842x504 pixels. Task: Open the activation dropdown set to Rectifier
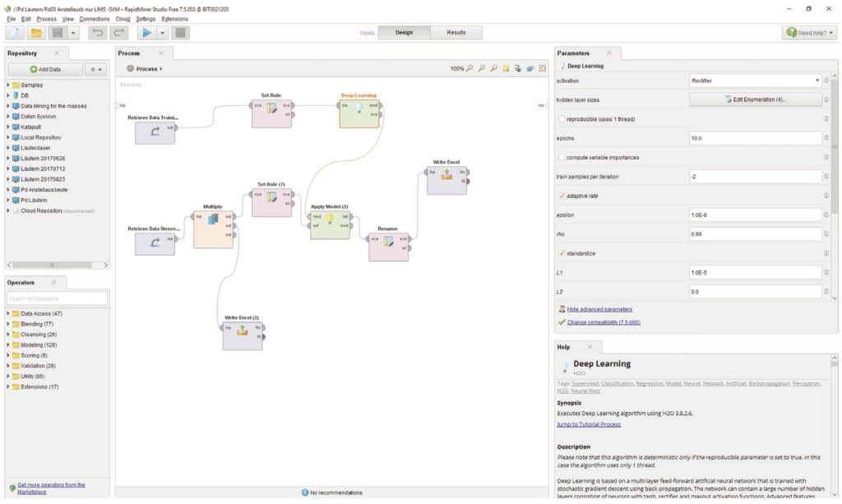[x=755, y=81]
